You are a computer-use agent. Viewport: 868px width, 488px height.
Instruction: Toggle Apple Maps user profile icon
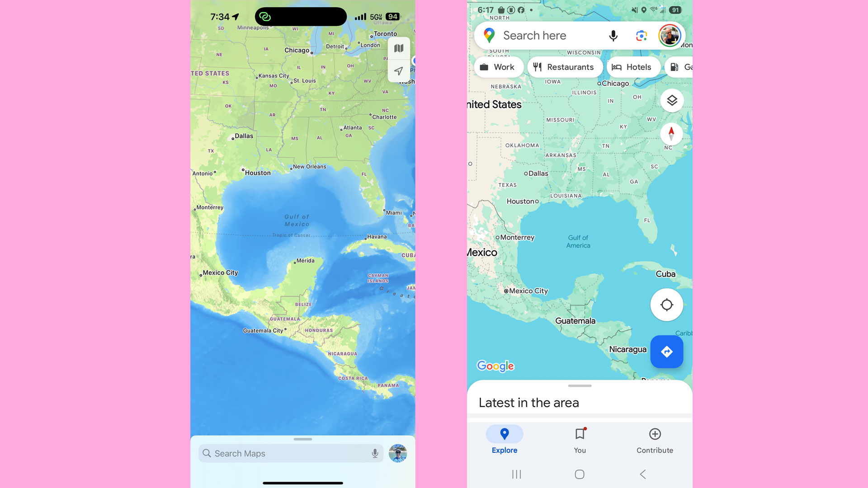click(x=398, y=454)
